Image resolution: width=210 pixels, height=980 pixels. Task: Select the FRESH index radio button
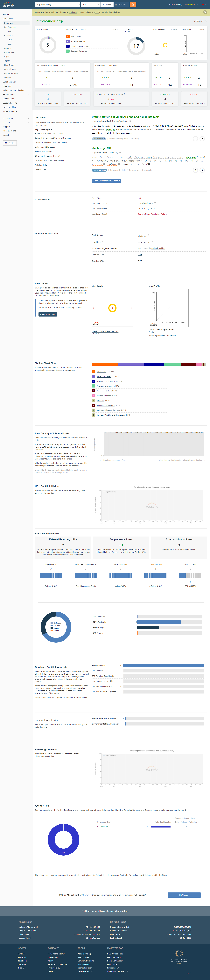107,5
